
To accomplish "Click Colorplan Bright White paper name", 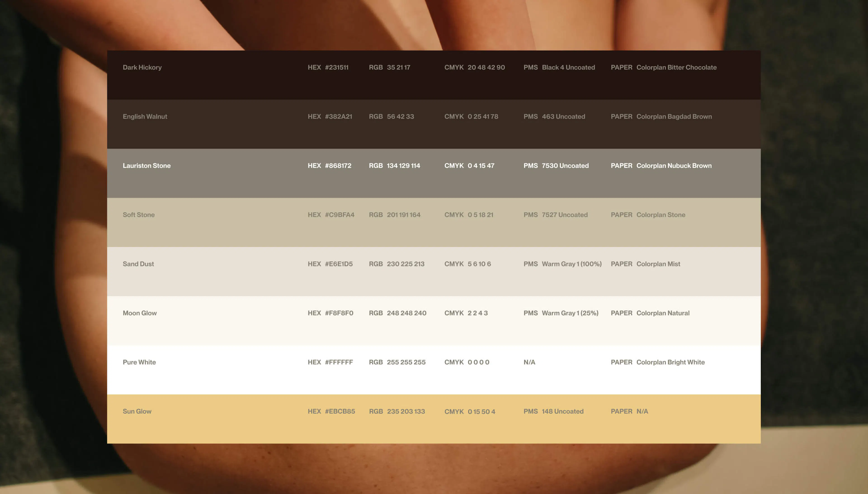I will (670, 362).
